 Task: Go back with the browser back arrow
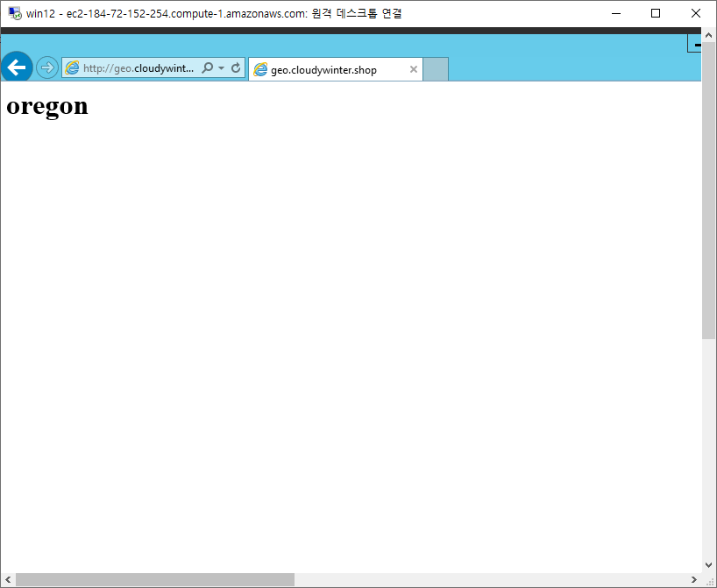[x=17, y=67]
